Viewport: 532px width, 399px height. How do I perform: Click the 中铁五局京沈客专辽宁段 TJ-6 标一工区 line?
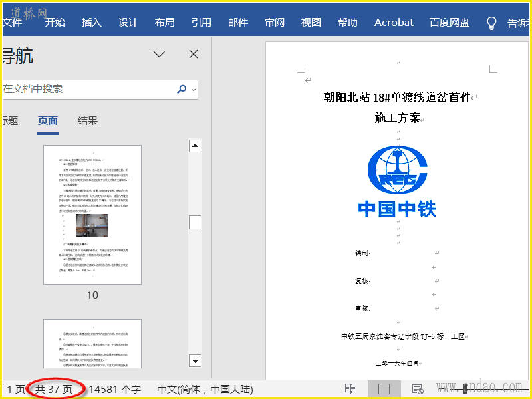click(403, 336)
